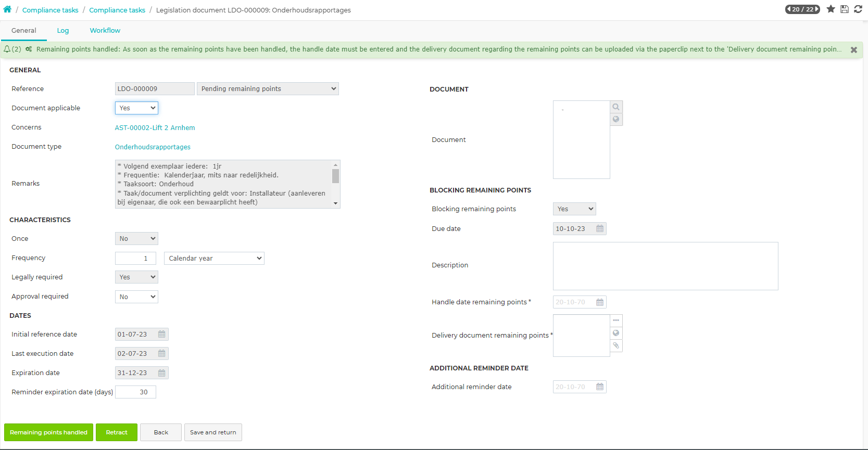Screen dimensions: 868x450
Task: Select the General tab
Action: point(24,31)
